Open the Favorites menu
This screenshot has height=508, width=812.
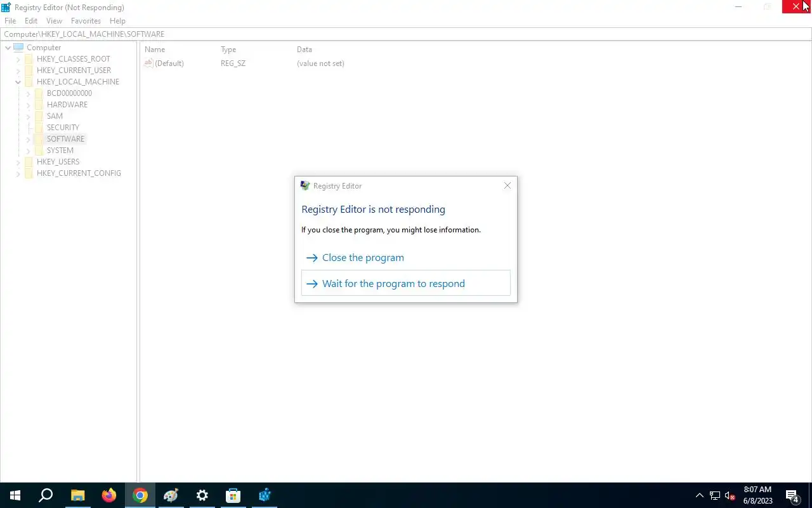[x=86, y=21]
